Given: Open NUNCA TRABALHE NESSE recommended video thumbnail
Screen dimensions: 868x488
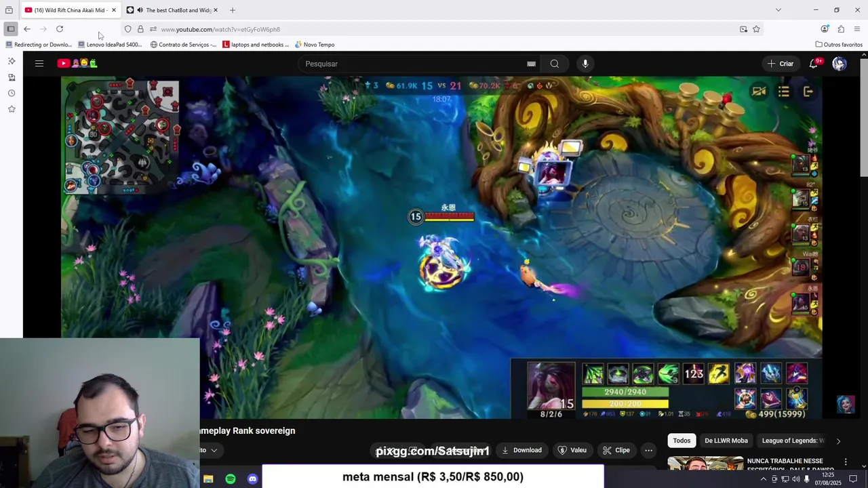Looking at the screenshot, I should tap(705, 463).
